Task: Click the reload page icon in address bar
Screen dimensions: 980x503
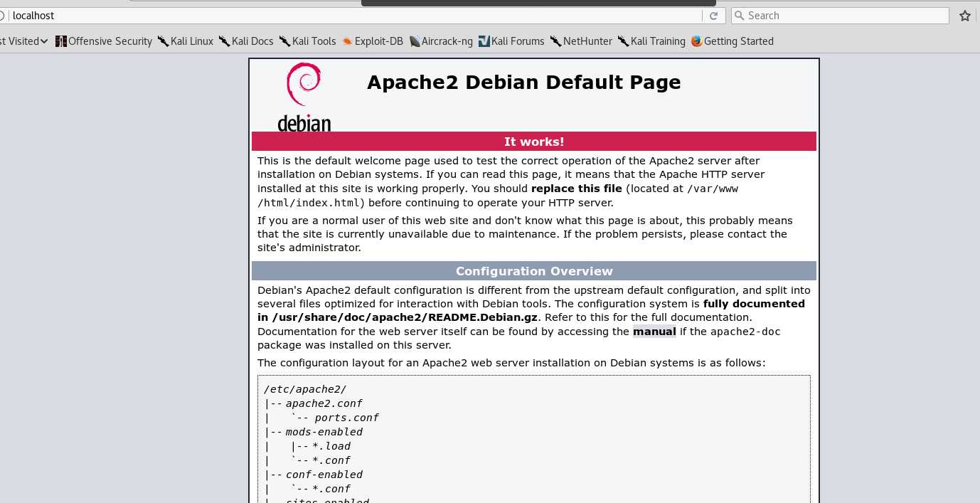Action: click(713, 16)
